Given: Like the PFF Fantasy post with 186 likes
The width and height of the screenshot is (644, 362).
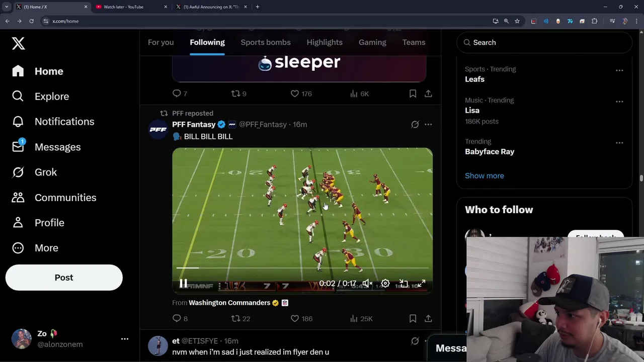Looking at the screenshot, I should pyautogui.click(x=301, y=318).
